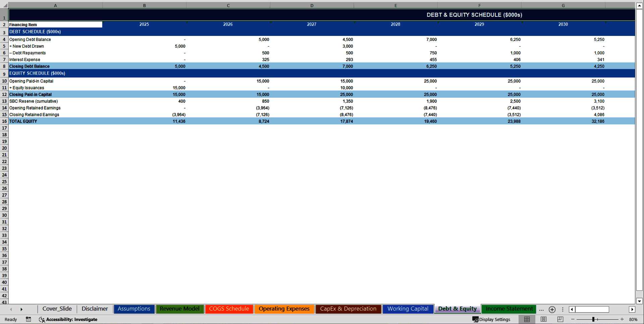Click the next sheet navigation arrow

click(x=22, y=309)
